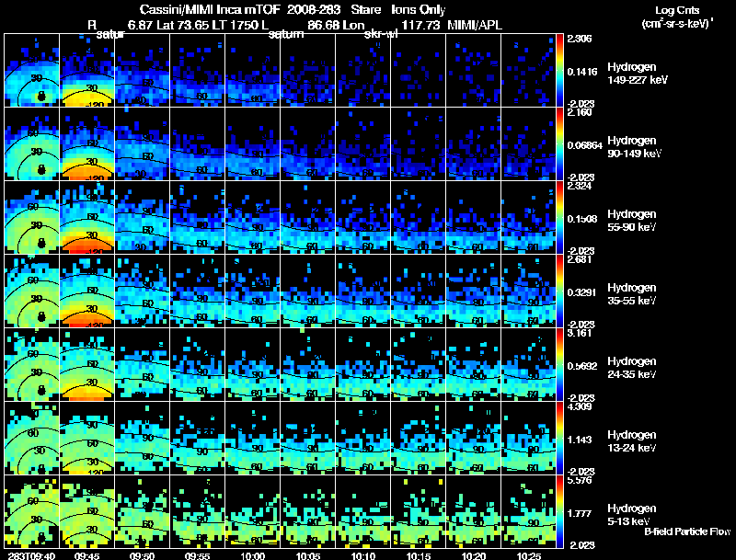Select the 'Hydrogen 5-13 keV' row label
Viewport: 736px width, 560px height.
point(632,515)
